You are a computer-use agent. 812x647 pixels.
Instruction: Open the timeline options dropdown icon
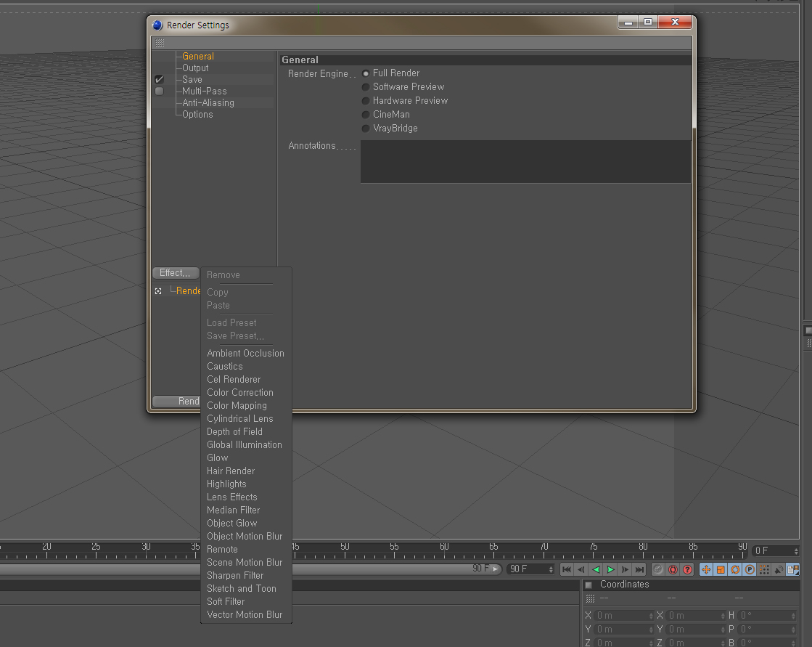point(793,569)
